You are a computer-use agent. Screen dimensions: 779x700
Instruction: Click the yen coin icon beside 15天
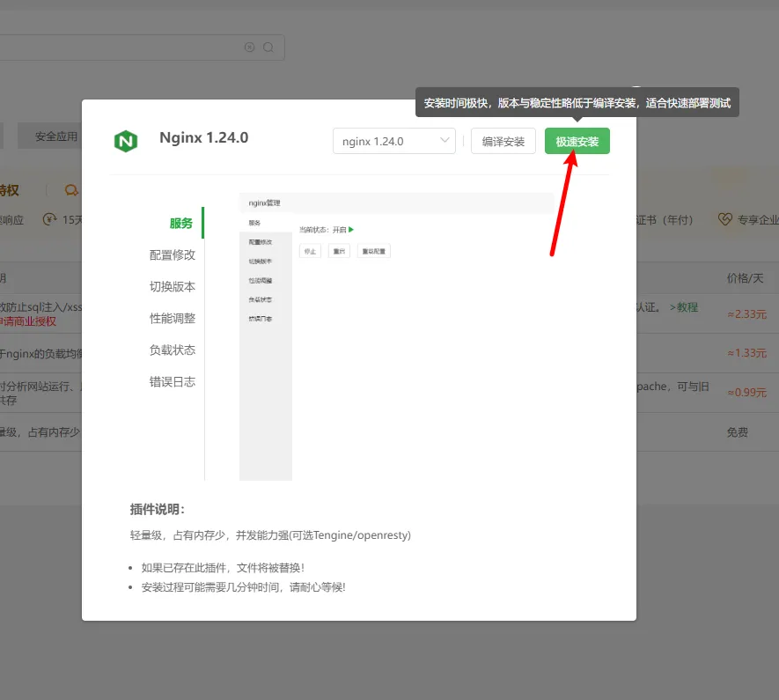point(49,219)
